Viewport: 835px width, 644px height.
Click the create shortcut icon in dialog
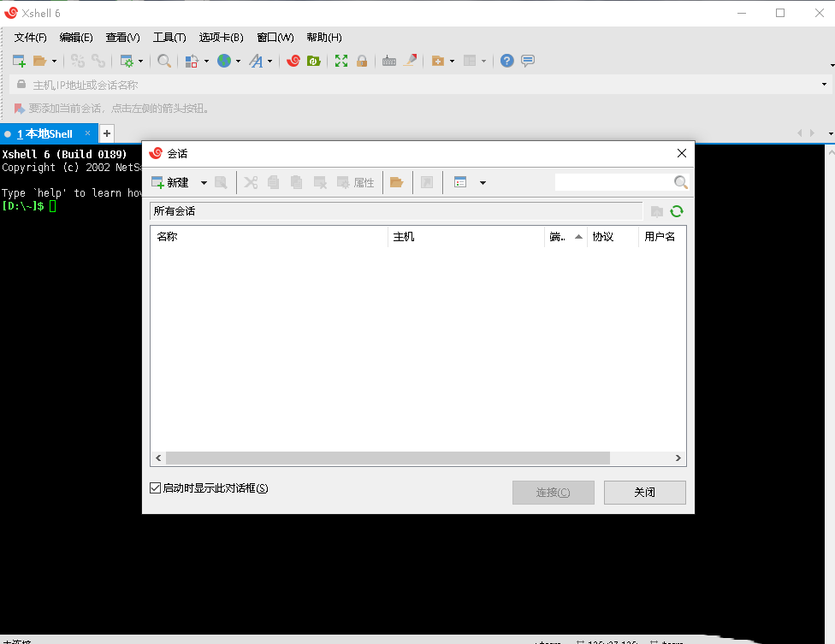coord(427,182)
